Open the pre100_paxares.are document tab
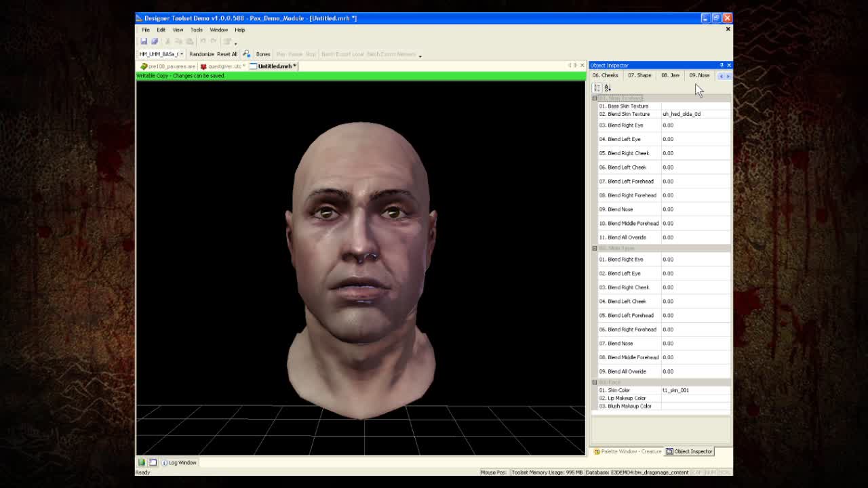 coord(168,66)
